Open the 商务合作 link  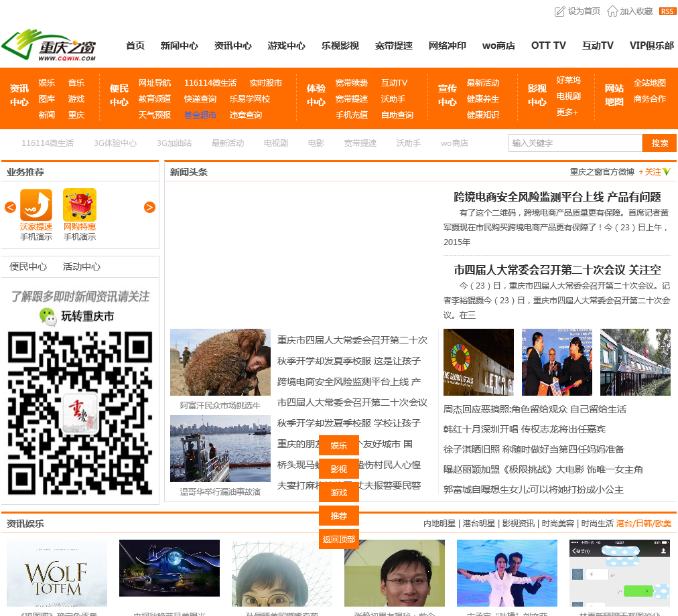(x=649, y=99)
